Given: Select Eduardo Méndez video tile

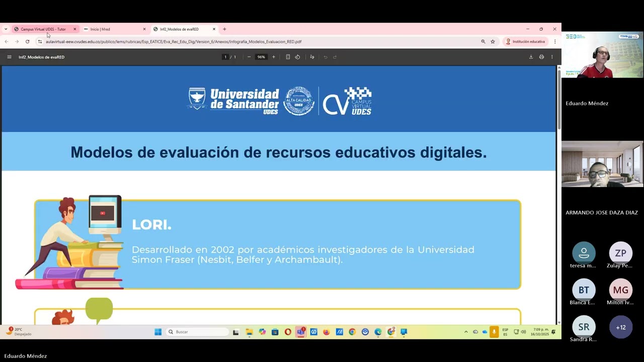Looking at the screenshot, I should (602, 55).
